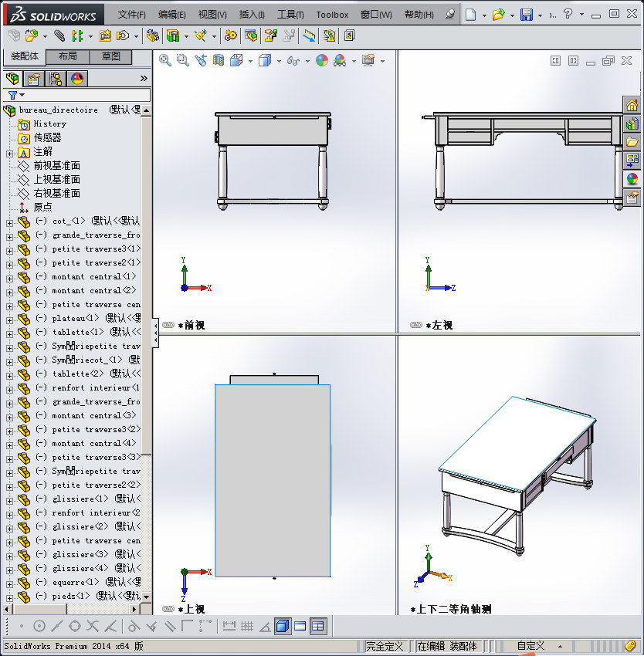Image resolution: width=644 pixels, height=656 pixels.
Task: Select the Zoom to Fit tool
Action: (164, 60)
